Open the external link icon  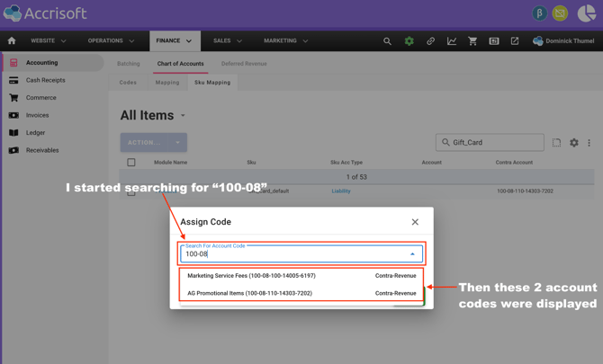515,41
